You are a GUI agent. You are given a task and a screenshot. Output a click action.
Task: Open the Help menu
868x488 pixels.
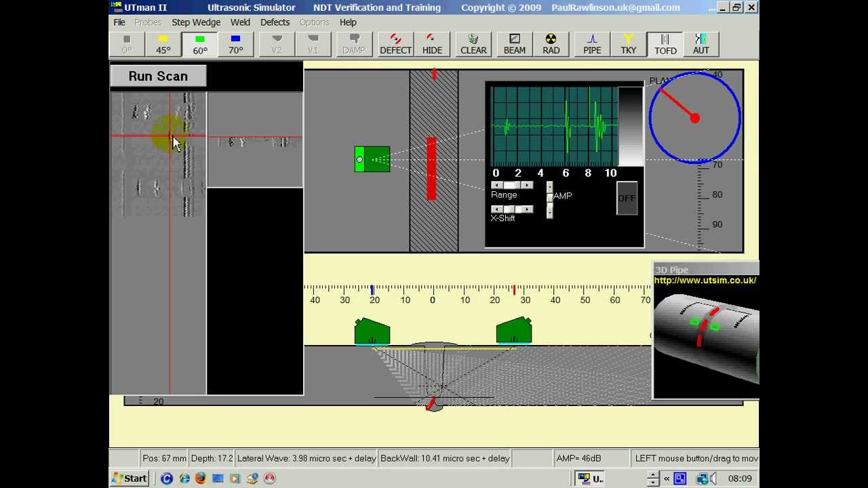pos(348,22)
